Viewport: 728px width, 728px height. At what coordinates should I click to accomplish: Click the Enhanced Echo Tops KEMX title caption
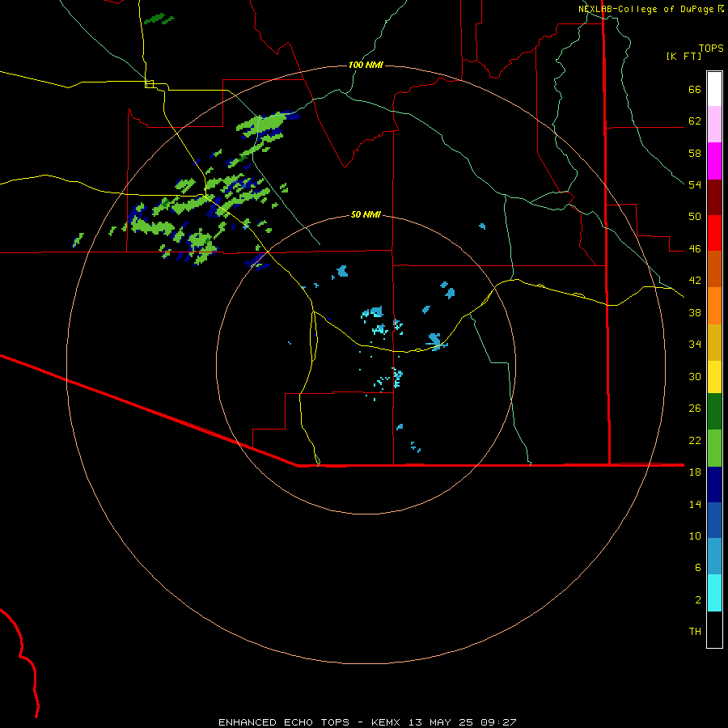[x=367, y=722]
